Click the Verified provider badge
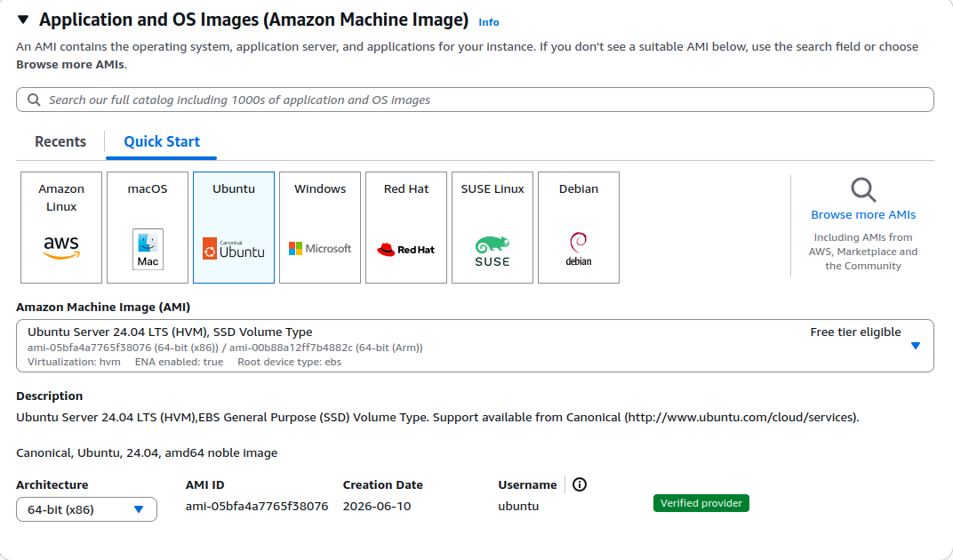The image size is (953, 560). point(701,503)
